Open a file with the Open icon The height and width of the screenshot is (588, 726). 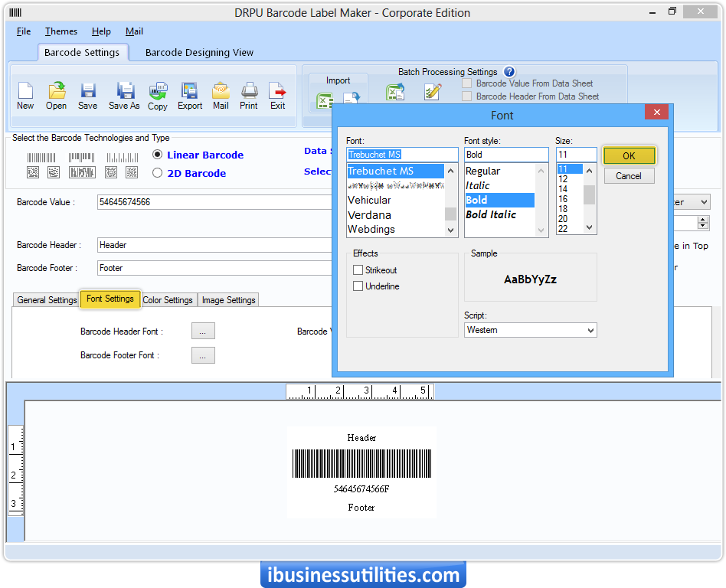[x=57, y=91]
